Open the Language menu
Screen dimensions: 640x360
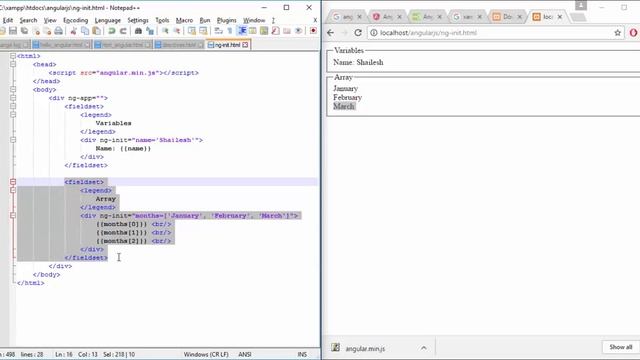pyautogui.click(x=108, y=20)
